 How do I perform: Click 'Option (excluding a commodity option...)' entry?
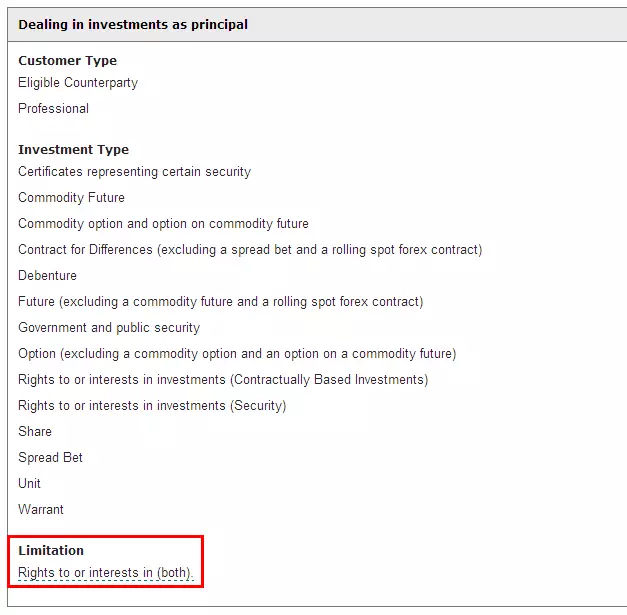click(238, 354)
